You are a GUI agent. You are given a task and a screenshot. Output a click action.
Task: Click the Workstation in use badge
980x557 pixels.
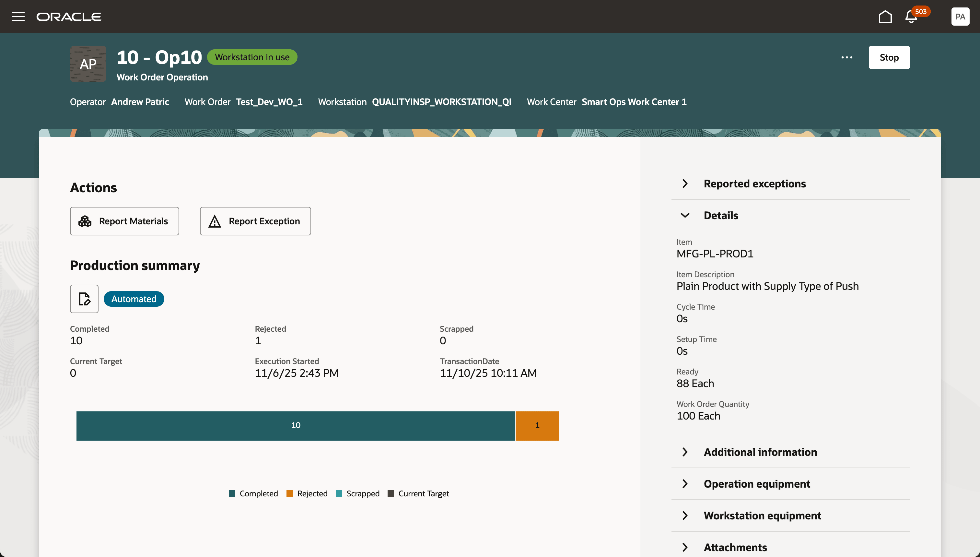(252, 57)
